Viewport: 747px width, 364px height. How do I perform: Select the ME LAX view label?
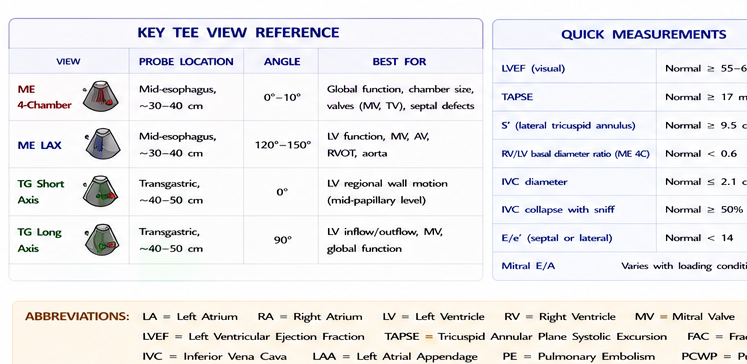point(40,145)
